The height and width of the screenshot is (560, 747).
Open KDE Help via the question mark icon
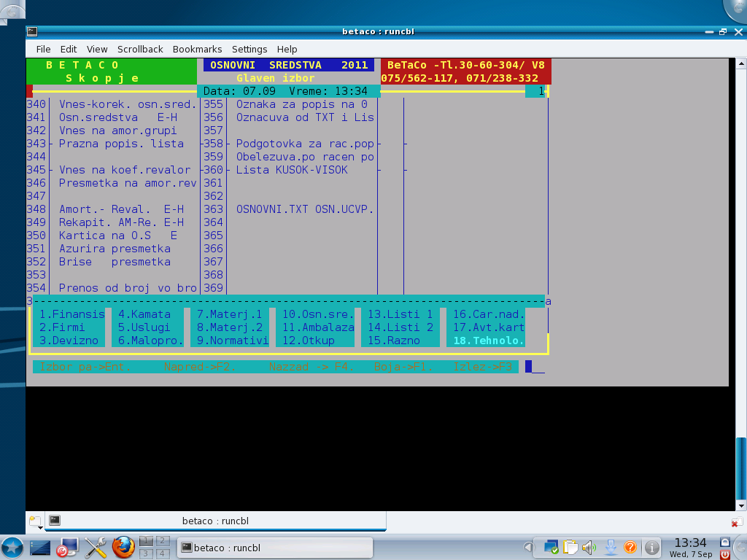[x=630, y=547]
